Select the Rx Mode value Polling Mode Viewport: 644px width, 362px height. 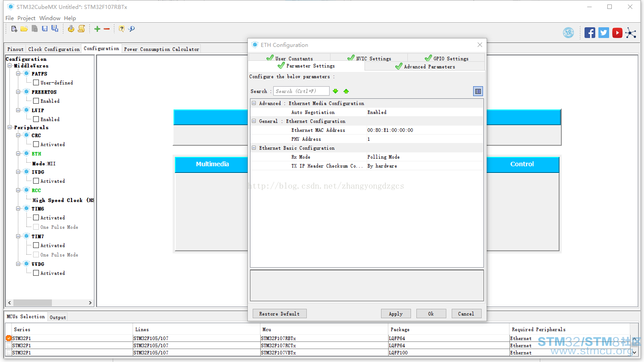click(425, 157)
